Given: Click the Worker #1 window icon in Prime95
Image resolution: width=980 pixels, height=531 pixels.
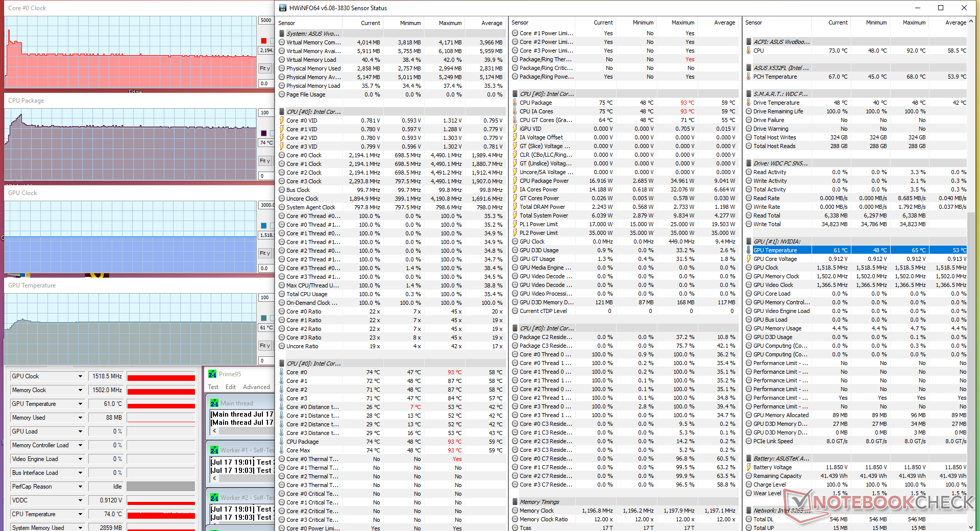Looking at the screenshot, I should click(x=214, y=450).
